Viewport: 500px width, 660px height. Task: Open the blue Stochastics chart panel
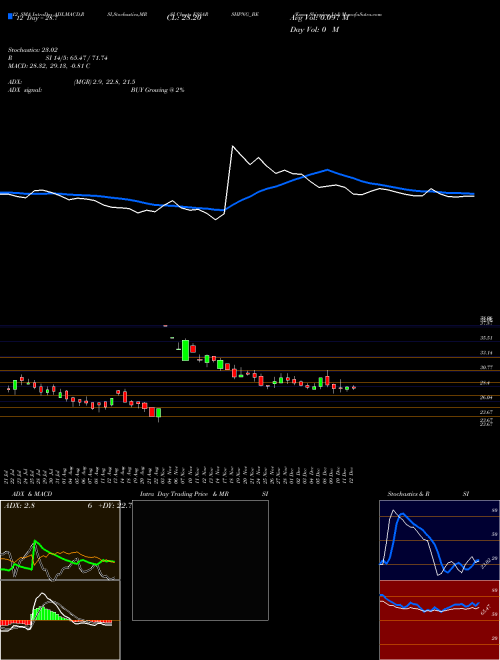pos(439,540)
